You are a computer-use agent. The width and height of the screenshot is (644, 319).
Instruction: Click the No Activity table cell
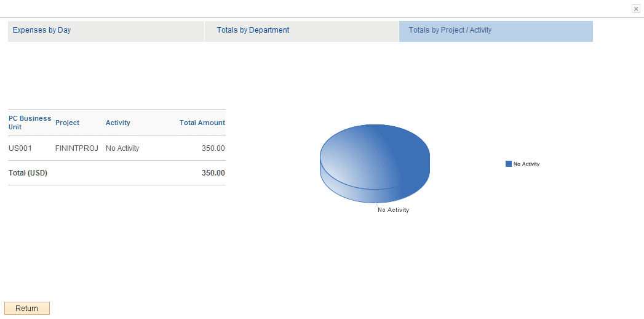point(122,148)
